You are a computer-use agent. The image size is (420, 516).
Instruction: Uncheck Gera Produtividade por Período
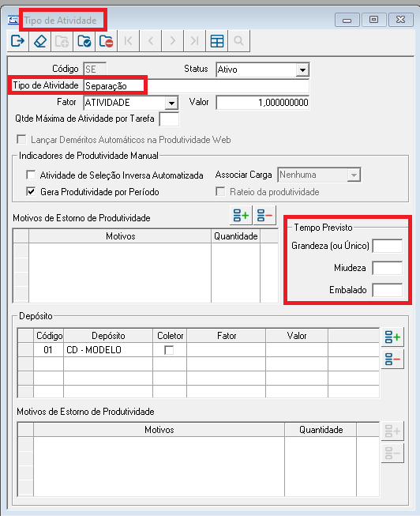tap(31, 191)
